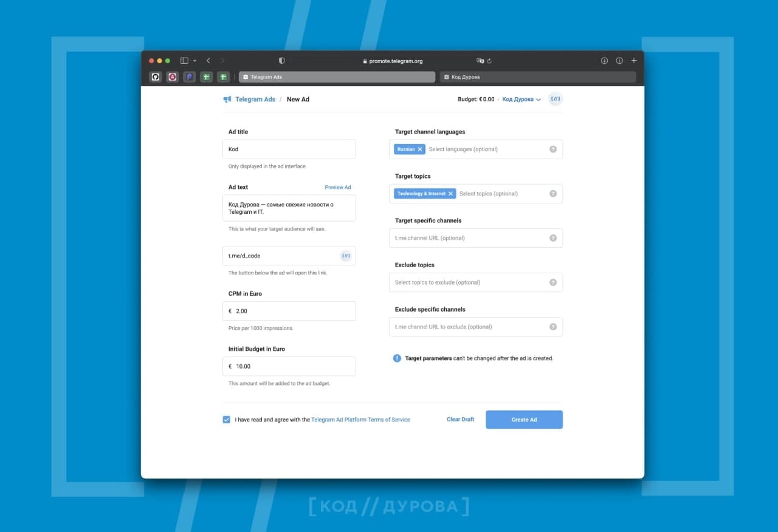Click help icon for Exclude topics
The height and width of the screenshot is (532, 778).
tap(553, 282)
